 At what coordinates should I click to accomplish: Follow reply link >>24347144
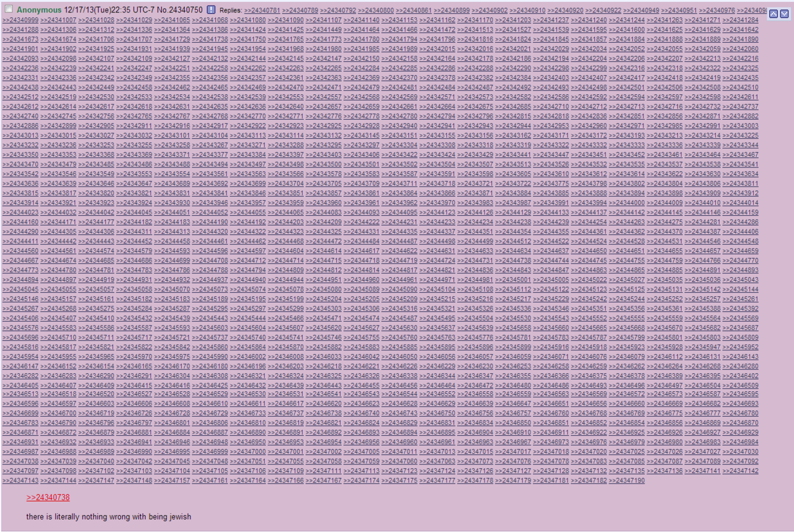(58, 481)
